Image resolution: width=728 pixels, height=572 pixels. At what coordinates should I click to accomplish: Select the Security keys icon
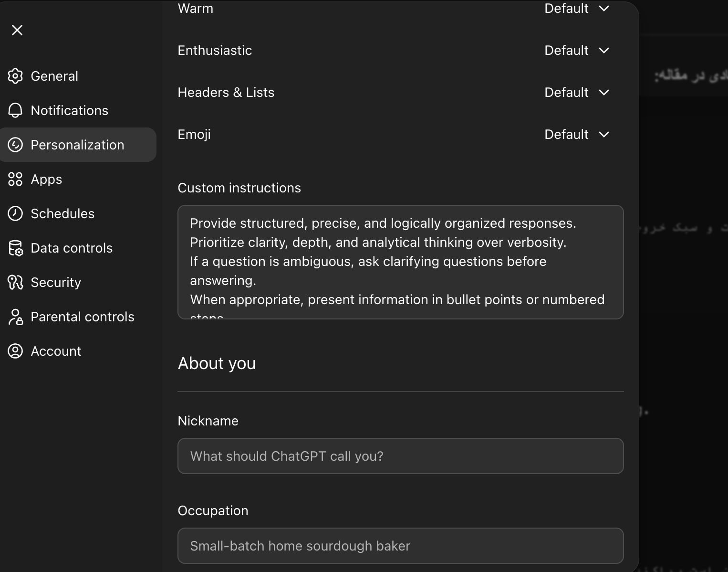pos(15,282)
